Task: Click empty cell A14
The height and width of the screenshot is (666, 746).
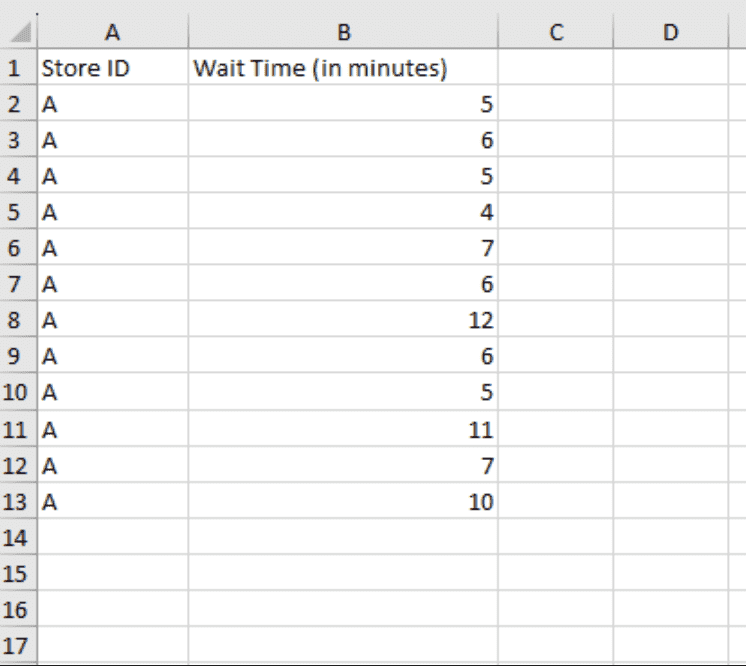Action: coord(112,537)
